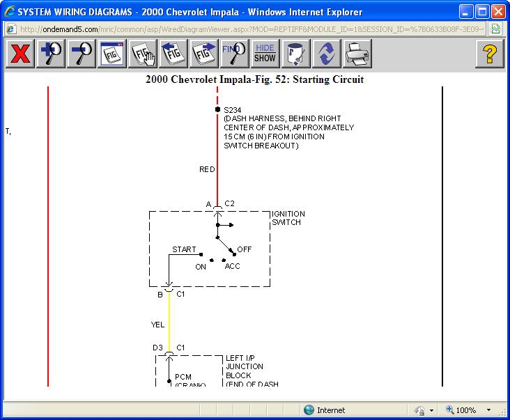Click the LEFT I/P JUNCTION BLOCK label

(245, 366)
